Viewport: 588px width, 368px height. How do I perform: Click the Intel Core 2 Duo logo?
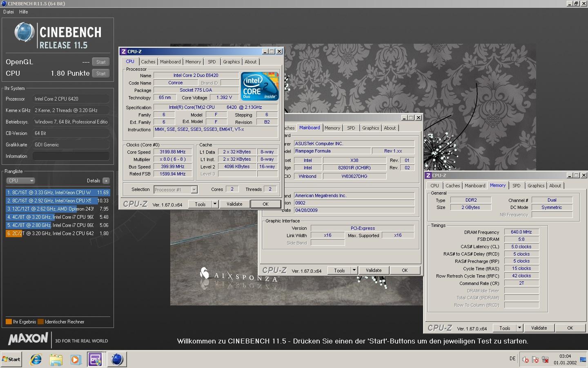pyautogui.click(x=260, y=86)
